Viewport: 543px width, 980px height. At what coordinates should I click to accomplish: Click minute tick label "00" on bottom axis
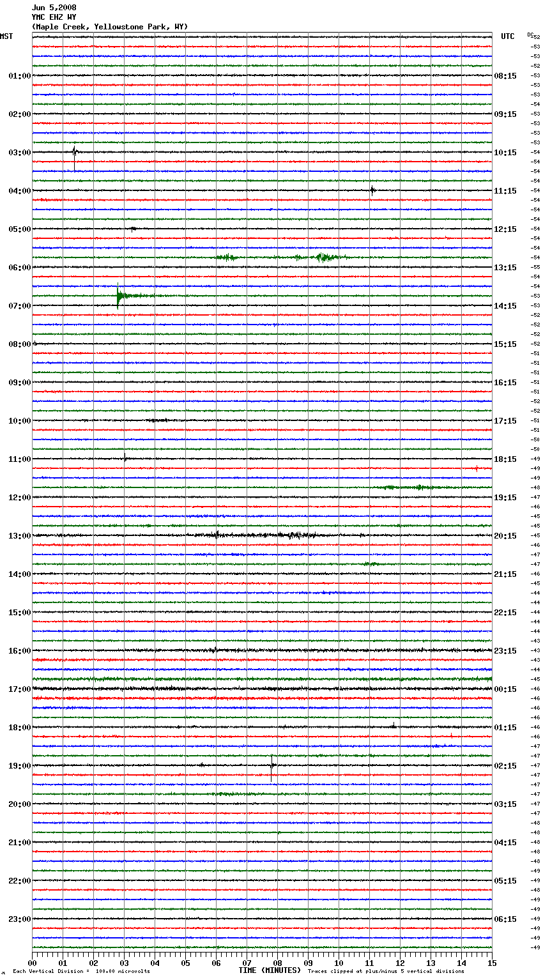click(32, 963)
